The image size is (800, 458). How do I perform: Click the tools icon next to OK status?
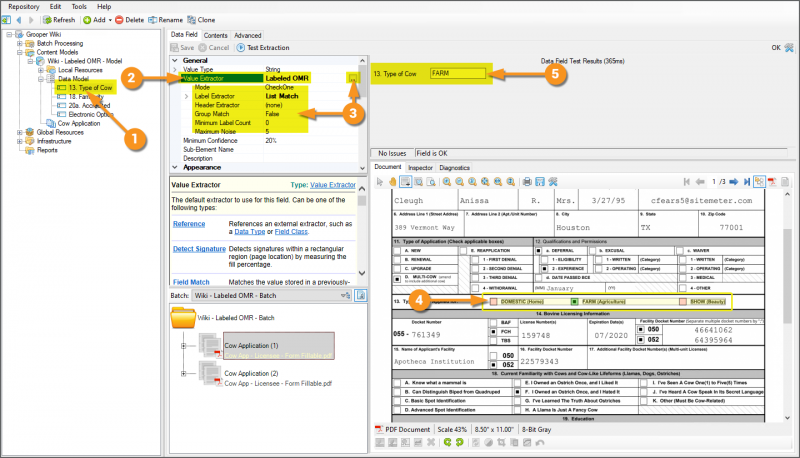(x=789, y=47)
